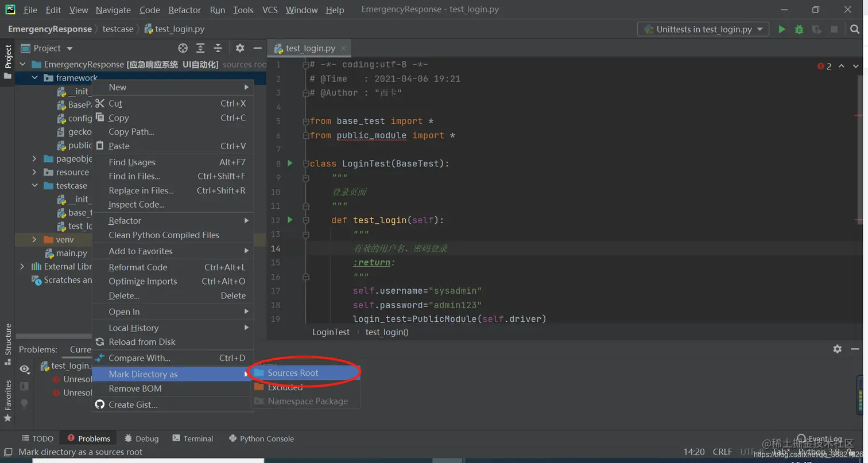868x463 pixels.
Task: Collapse the EmergencyResponse root node
Action: pyautogui.click(x=23, y=64)
